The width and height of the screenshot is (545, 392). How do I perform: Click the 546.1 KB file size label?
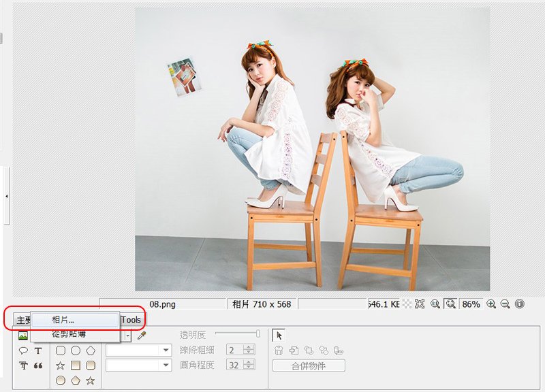384,304
